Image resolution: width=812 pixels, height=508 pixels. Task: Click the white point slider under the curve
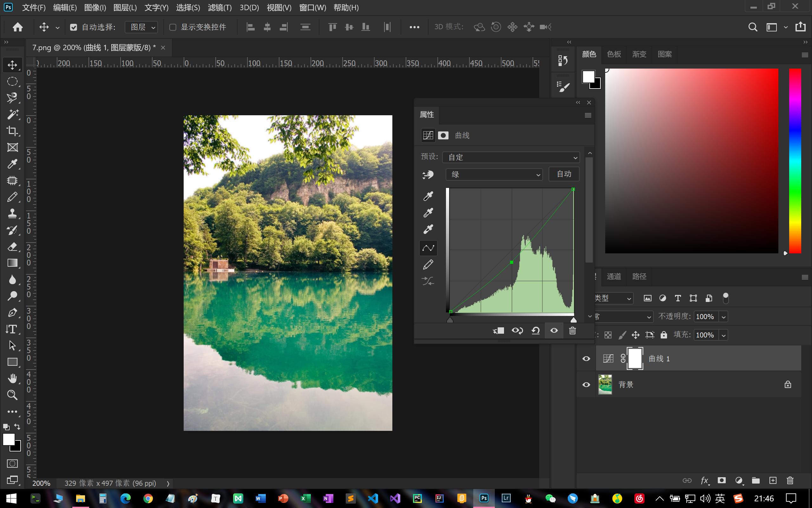point(573,320)
